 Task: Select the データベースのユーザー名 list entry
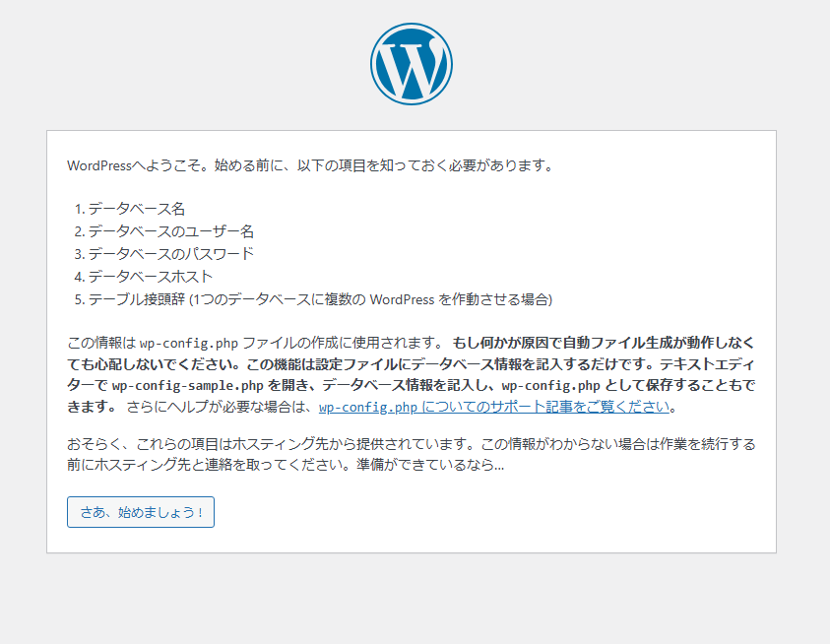pyautogui.click(x=171, y=231)
